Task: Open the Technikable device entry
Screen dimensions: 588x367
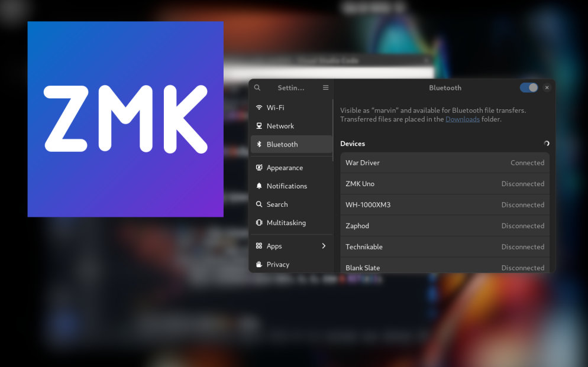Action: click(x=445, y=247)
